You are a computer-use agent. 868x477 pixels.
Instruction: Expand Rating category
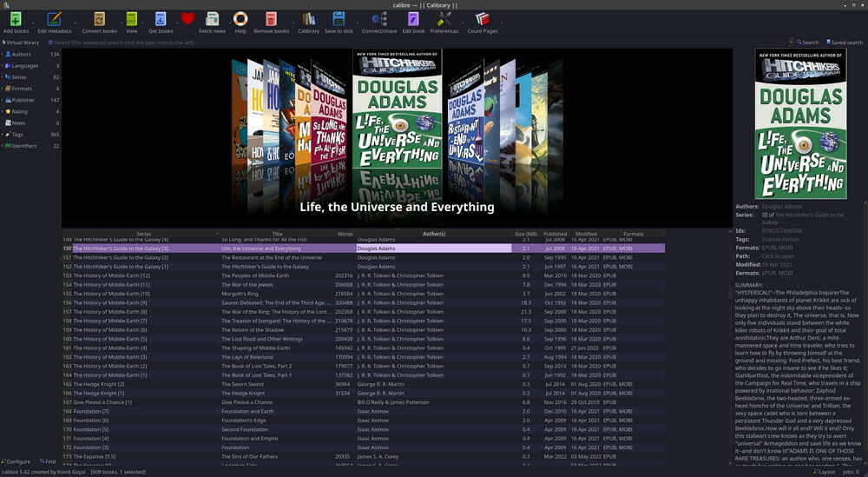click(x=3, y=111)
